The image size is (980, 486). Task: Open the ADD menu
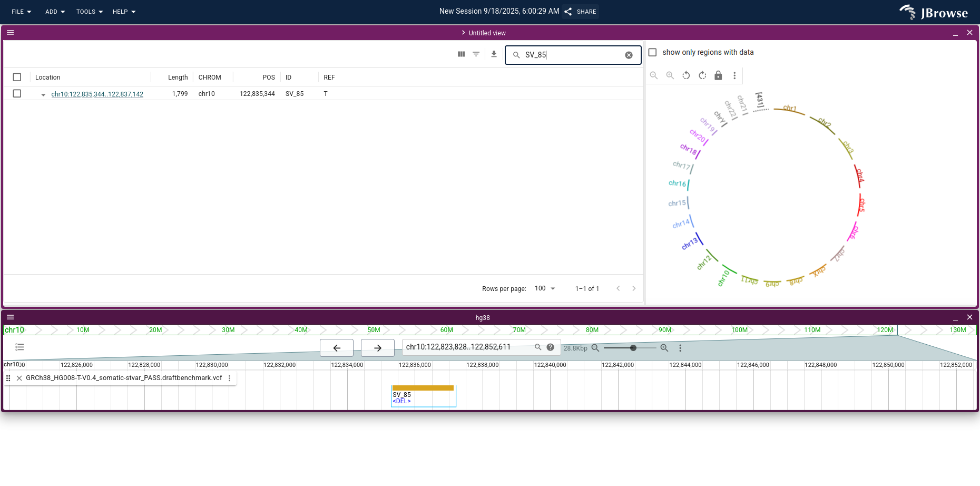tap(55, 12)
